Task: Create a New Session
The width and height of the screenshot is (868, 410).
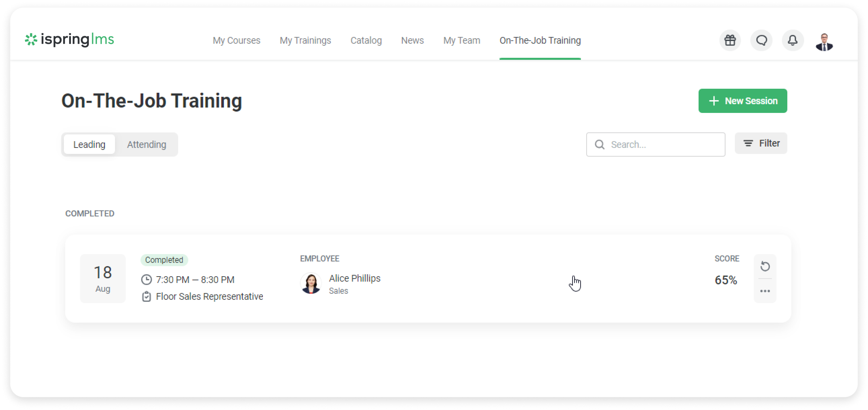Action: [743, 101]
